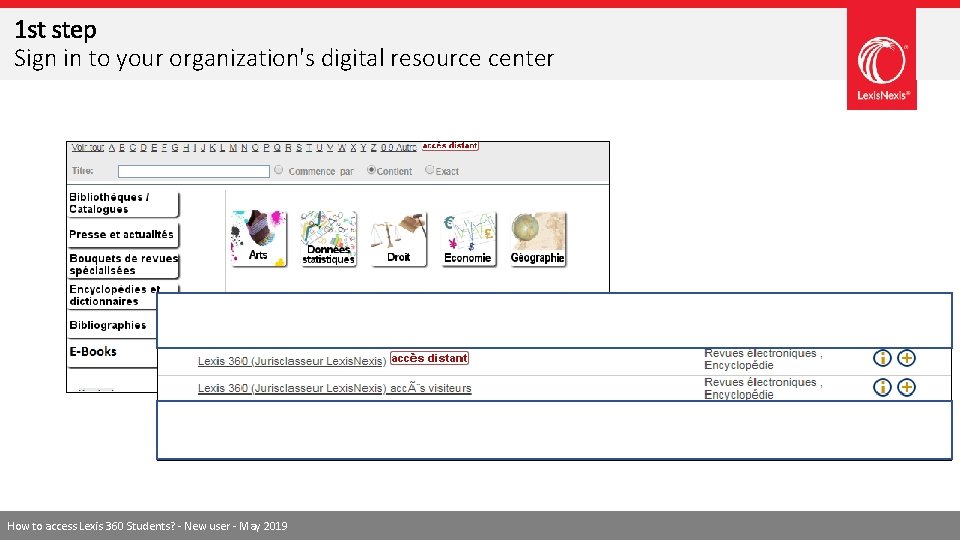Show info for Lexis 360 visiteurs entry
This screenshot has width=960, height=540.
[x=882, y=387]
